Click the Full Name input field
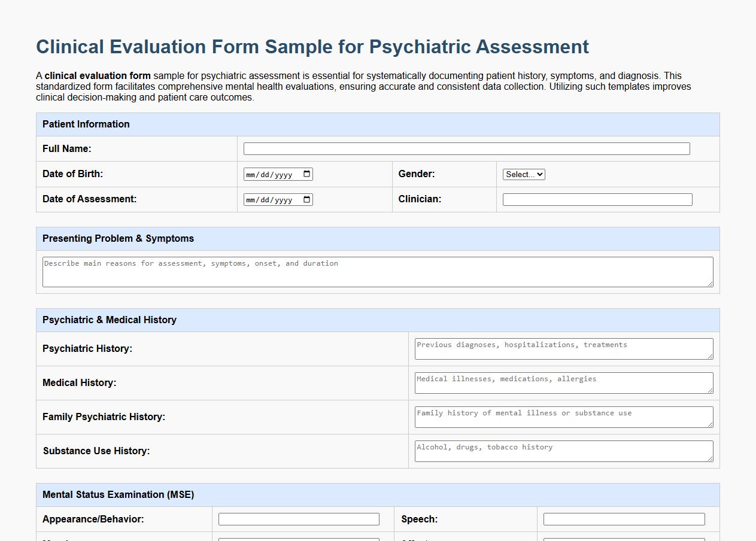This screenshot has height=541, width=756. [466, 148]
